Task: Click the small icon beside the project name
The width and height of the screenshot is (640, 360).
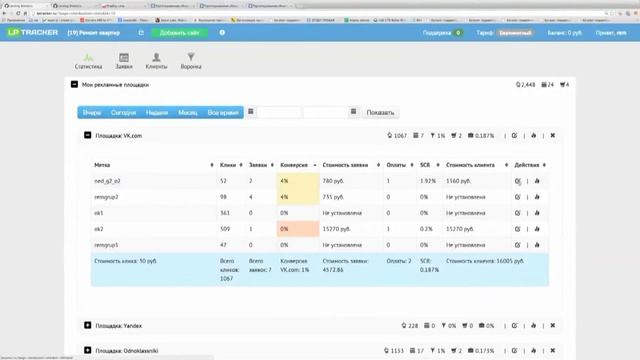Action: click(x=141, y=33)
